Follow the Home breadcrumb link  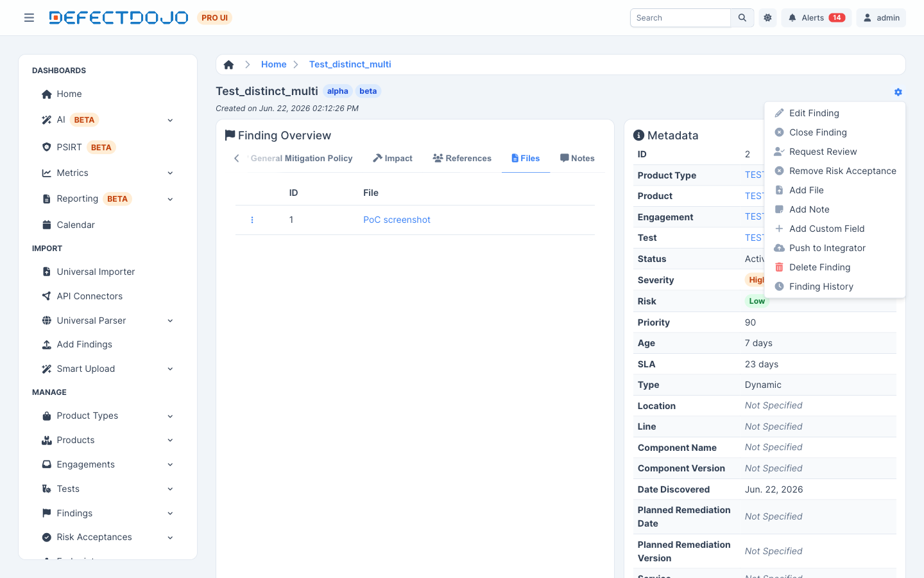273,64
